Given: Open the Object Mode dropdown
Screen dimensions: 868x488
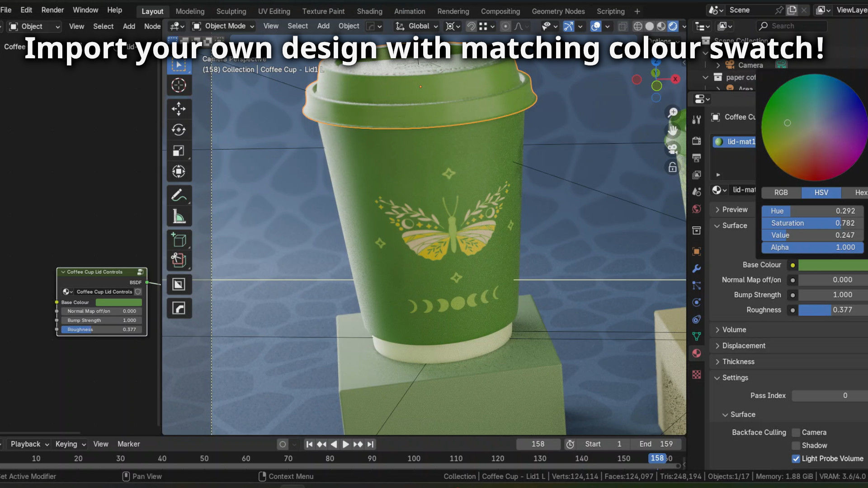Looking at the screenshot, I should 223,26.
